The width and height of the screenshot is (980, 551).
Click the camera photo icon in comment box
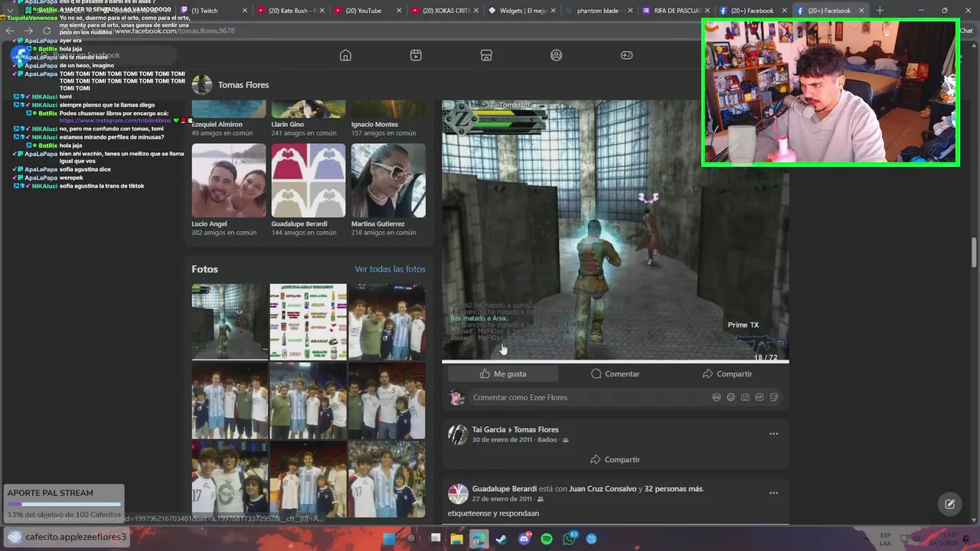pos(745,397)
